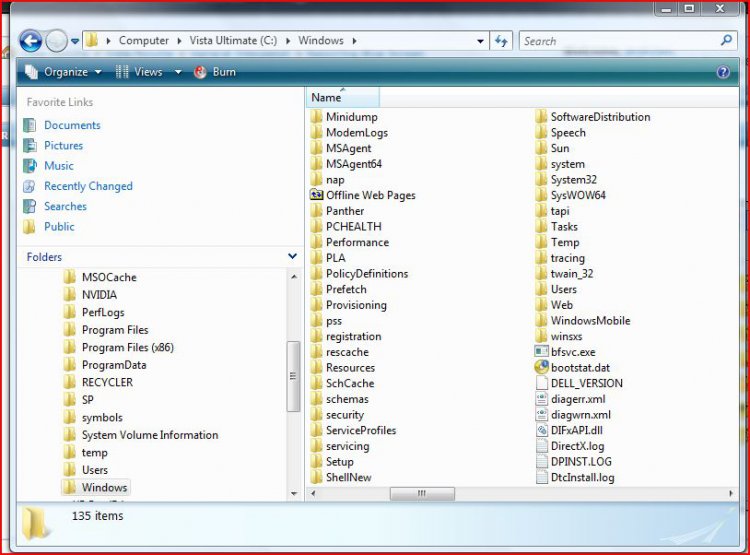This screenshot has height=555, width=750.
Task: Click the Refresh button beside address bar
Action: pos(501,41)
